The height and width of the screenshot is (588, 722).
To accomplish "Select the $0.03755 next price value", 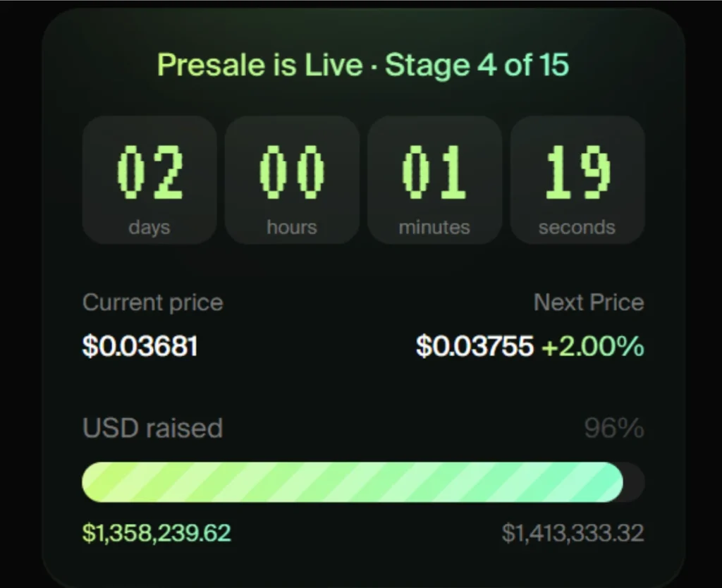I will pyautogui.click(x=475, y=346).
